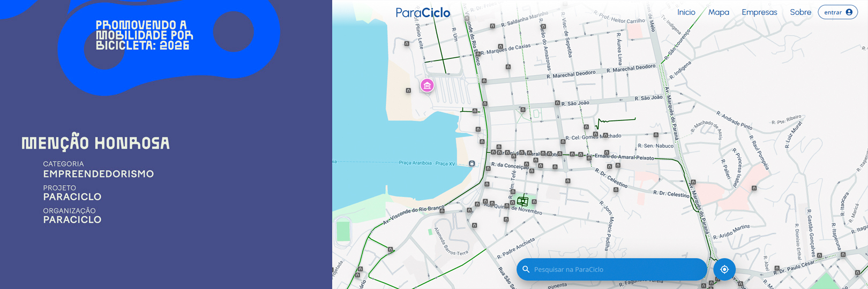Click the user avatar icon beside entrar
This screenshot has height=289, width=868.
point(849,12)
